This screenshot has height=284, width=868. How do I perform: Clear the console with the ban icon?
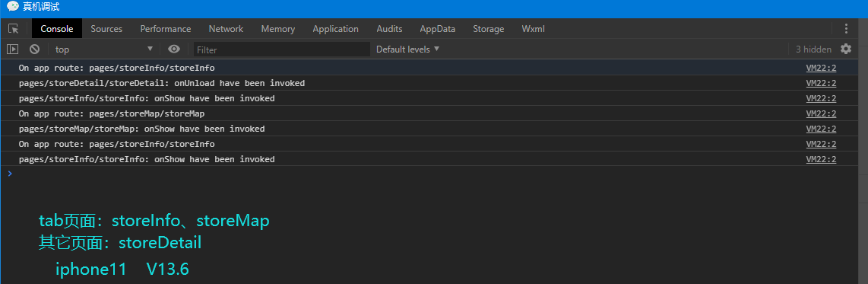click(34, 49)
